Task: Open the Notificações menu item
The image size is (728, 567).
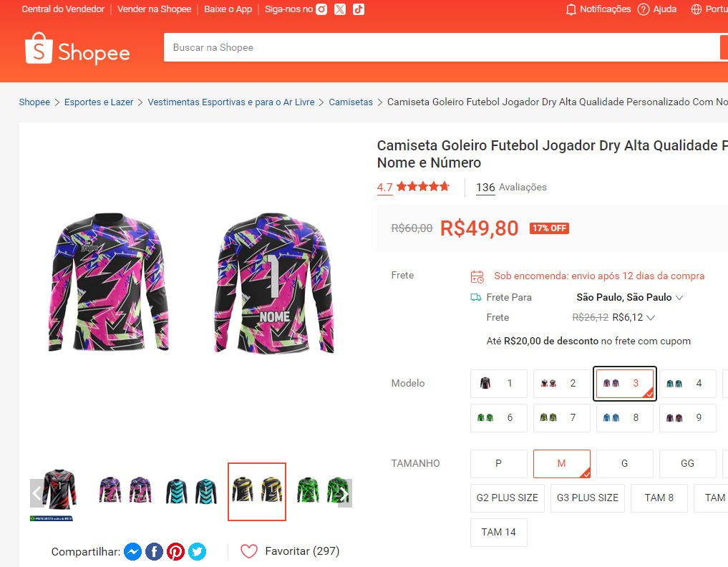Action: (x=598, y=9)
